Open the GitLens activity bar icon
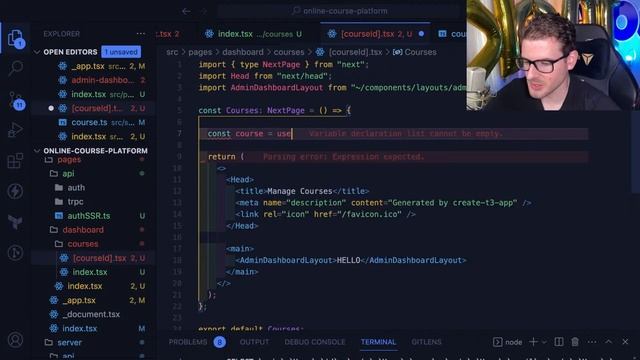The width and height of the screenshot is (640, 360). click(x=16, y=253)
